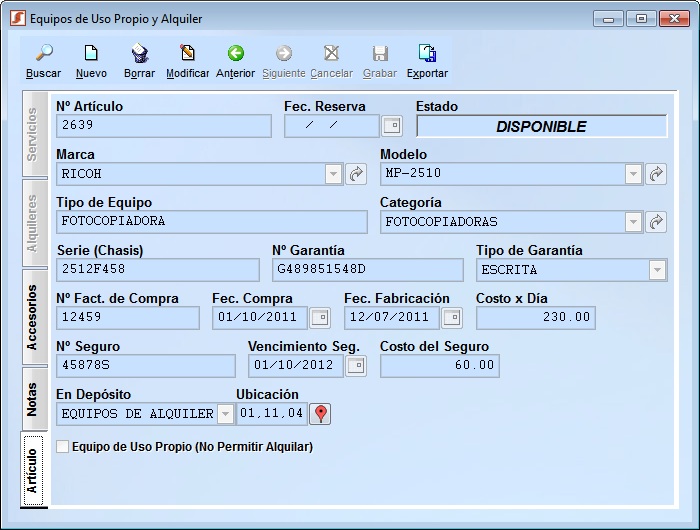Click the arrow button beside Marca
The width and height of the screenshot is (700, 530).
[356, 174]
